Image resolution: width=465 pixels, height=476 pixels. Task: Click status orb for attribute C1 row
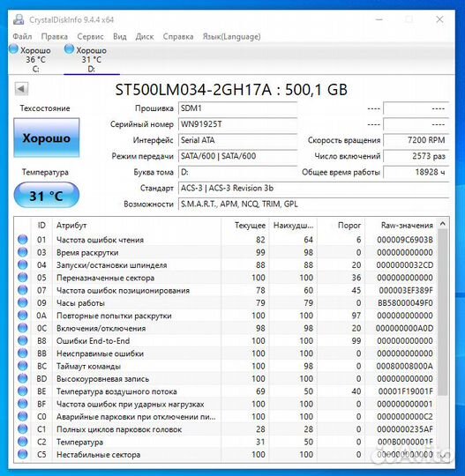click(x=22, y=429)
